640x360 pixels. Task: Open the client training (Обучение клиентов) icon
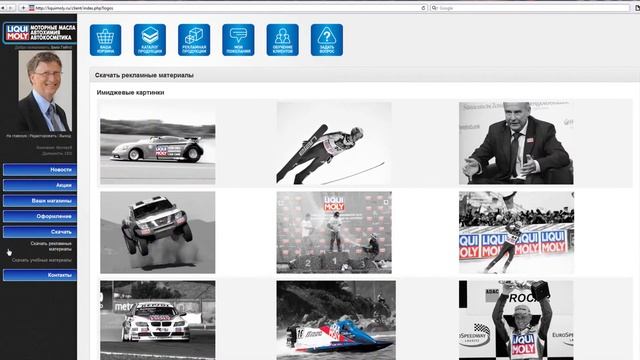(282, 40)
